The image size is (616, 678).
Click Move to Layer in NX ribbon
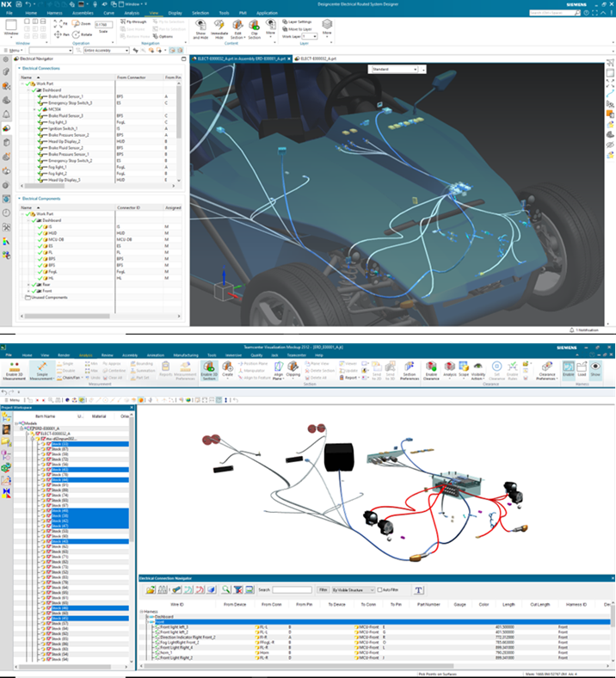[297, 29]
